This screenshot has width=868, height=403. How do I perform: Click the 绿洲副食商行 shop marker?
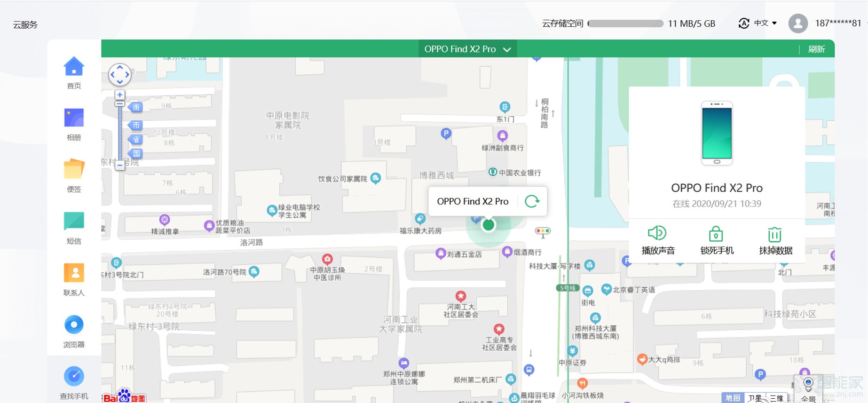pyautogui.click(x=502, y=136)
